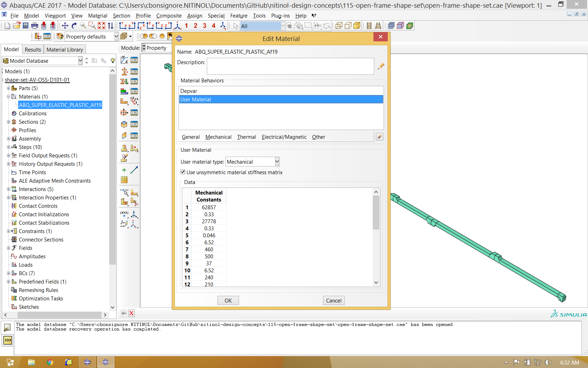Expand the Interactions (5) tree node

(8, 189)
